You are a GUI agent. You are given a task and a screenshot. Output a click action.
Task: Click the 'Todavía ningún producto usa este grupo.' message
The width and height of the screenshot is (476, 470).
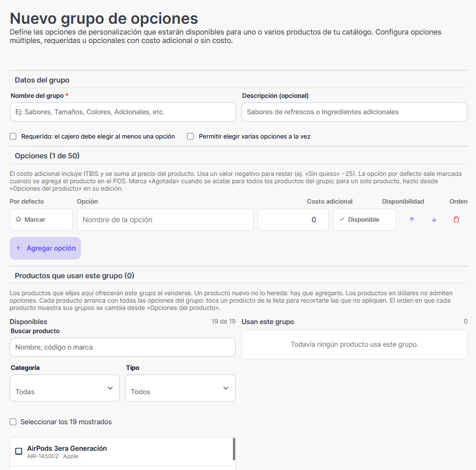pos(354,344)
